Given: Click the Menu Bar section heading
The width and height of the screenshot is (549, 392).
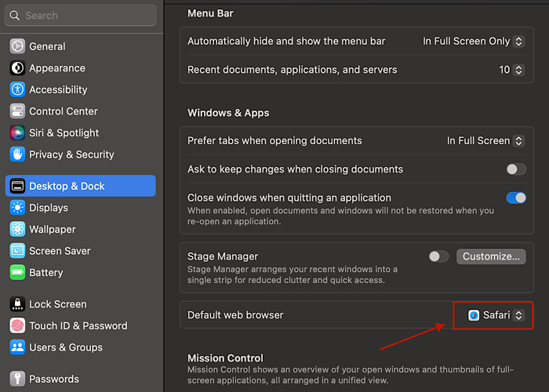Looking at the screenshot, I should pos(210,13).
